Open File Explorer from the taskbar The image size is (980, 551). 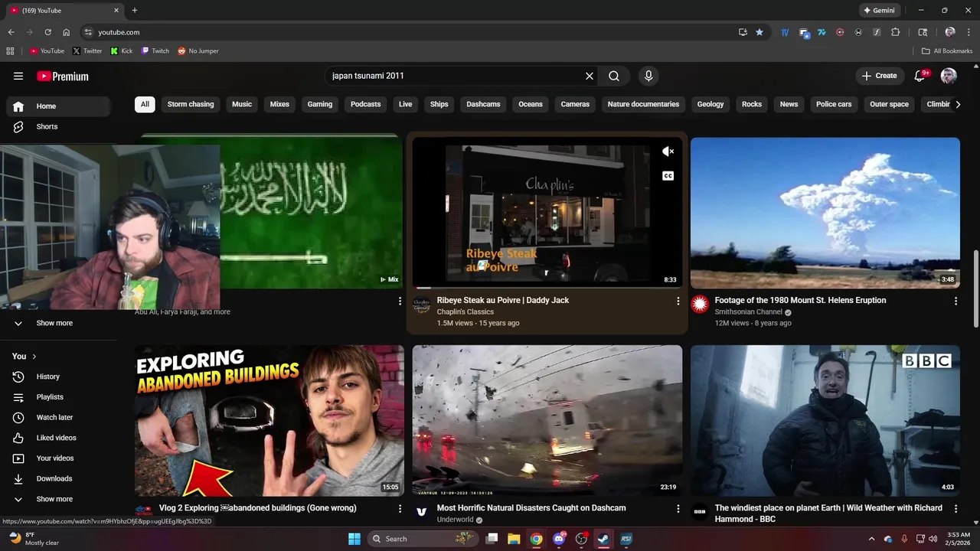click(x=514, y=539)
